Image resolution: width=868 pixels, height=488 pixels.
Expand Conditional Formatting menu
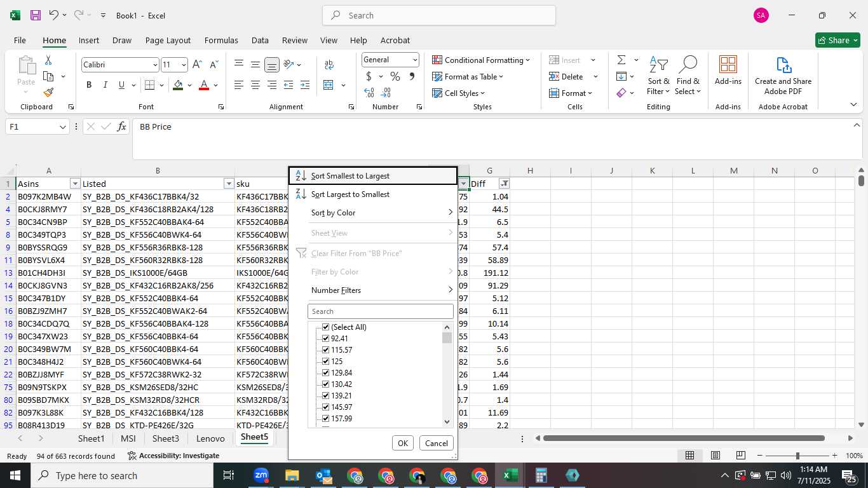click(481, 60)
